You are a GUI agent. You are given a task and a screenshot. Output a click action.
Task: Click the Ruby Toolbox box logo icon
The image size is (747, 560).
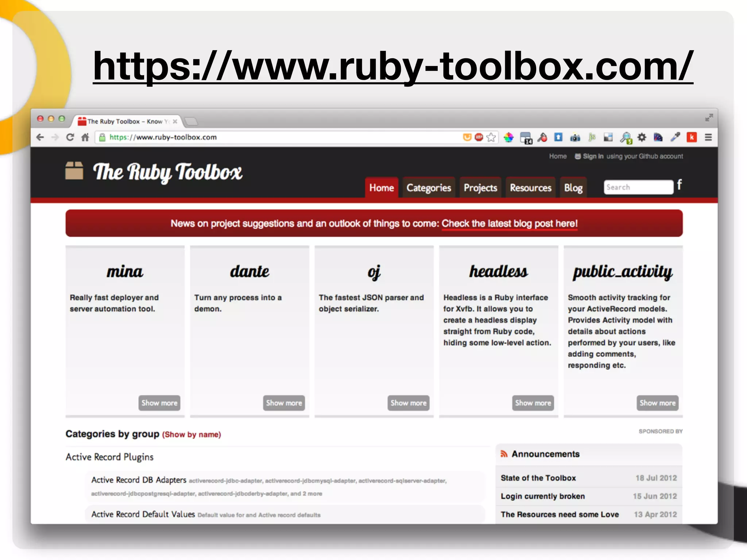coord(74,171)
